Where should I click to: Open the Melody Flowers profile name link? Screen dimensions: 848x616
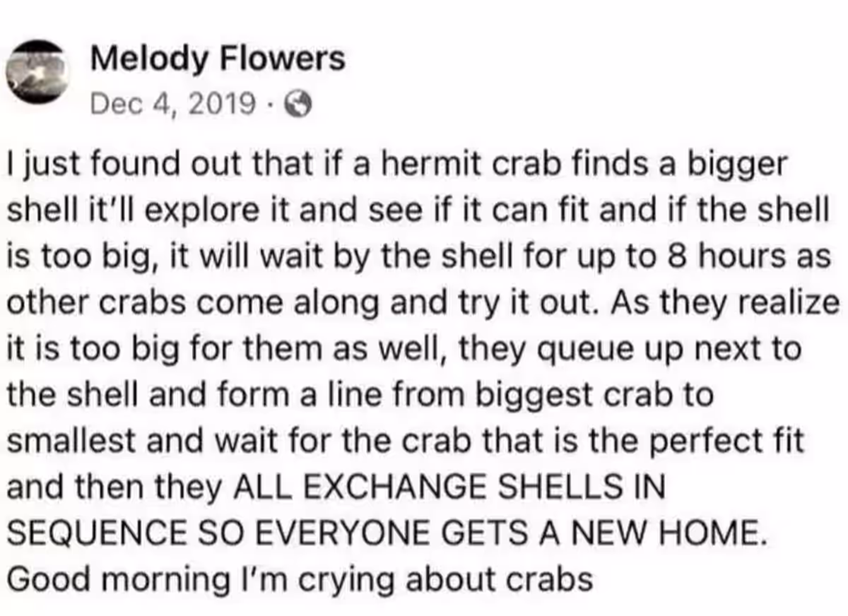pyautogui.click(x=218, y=59)
